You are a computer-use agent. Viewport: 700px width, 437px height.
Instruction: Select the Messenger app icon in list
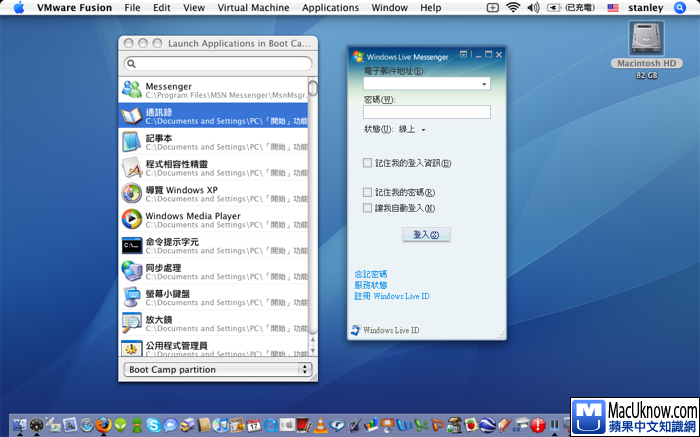point(132,90)
